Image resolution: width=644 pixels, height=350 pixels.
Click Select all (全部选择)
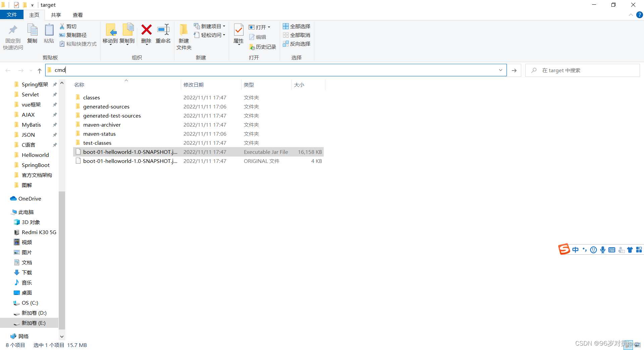297,26
